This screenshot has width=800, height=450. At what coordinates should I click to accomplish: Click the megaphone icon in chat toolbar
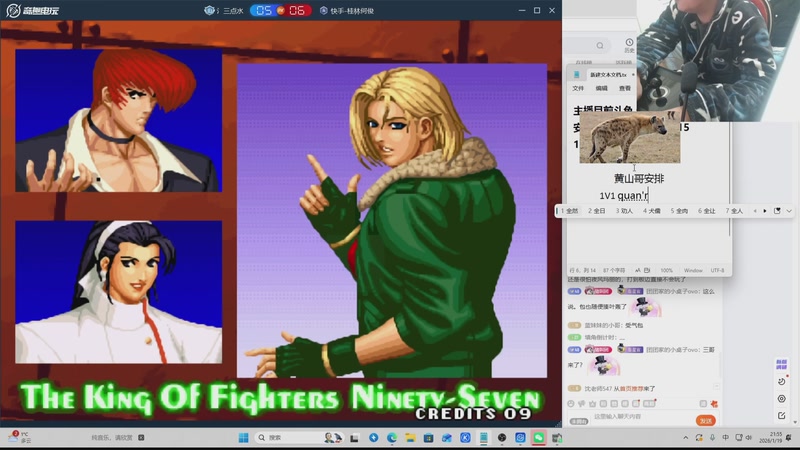pyautogui.click(x=582, y=404)
